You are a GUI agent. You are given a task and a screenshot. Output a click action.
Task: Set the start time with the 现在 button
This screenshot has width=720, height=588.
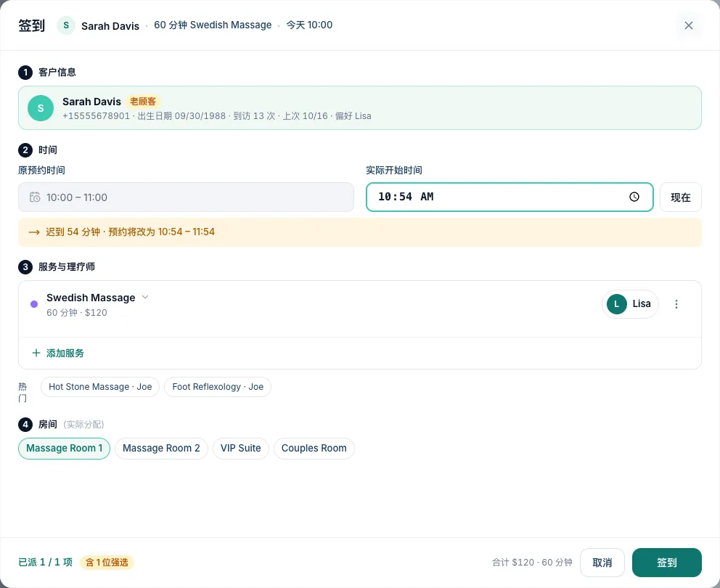point(681,197)
